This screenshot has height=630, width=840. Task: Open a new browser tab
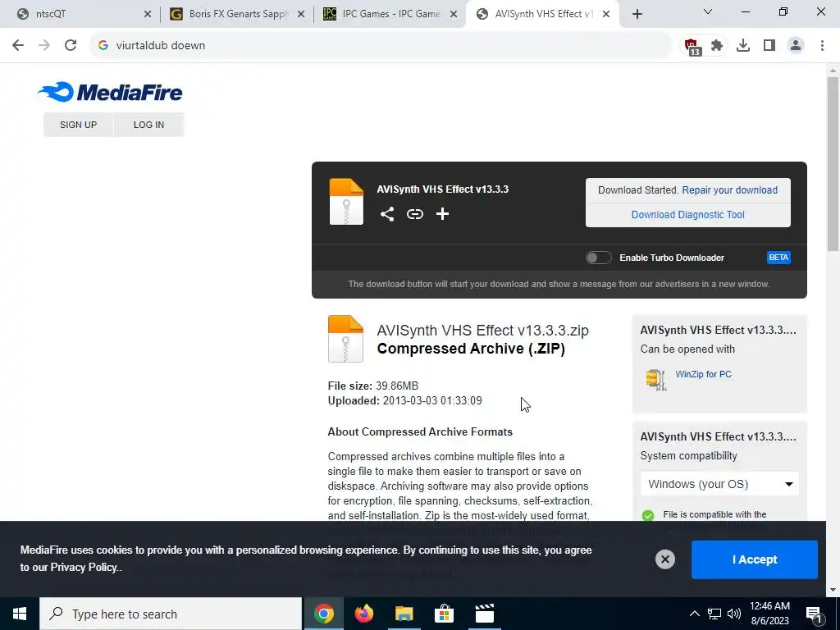[x=637, y=14]
